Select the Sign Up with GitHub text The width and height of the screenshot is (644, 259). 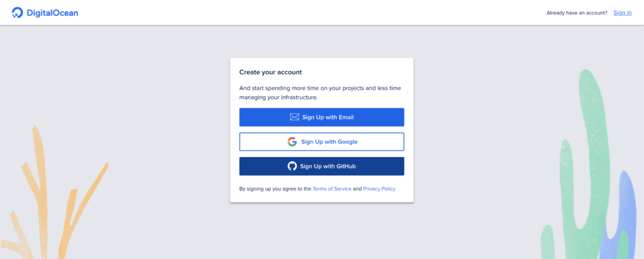(x=328, y=166)
